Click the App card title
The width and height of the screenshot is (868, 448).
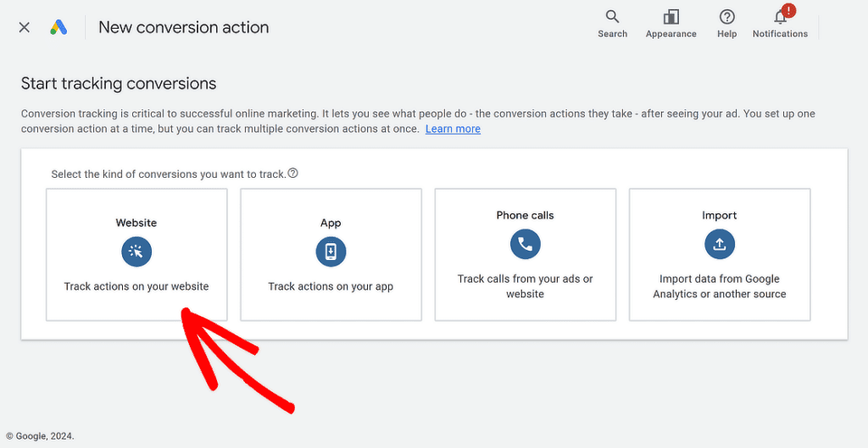[331, 223]
